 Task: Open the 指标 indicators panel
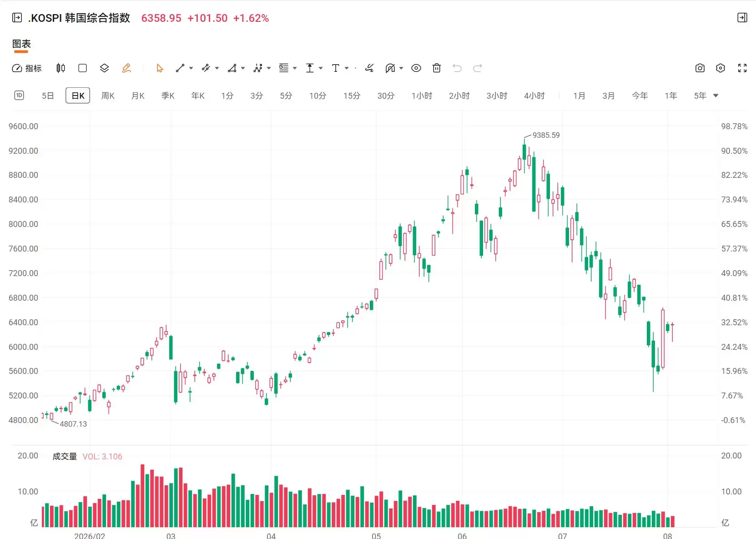point(27,68)
